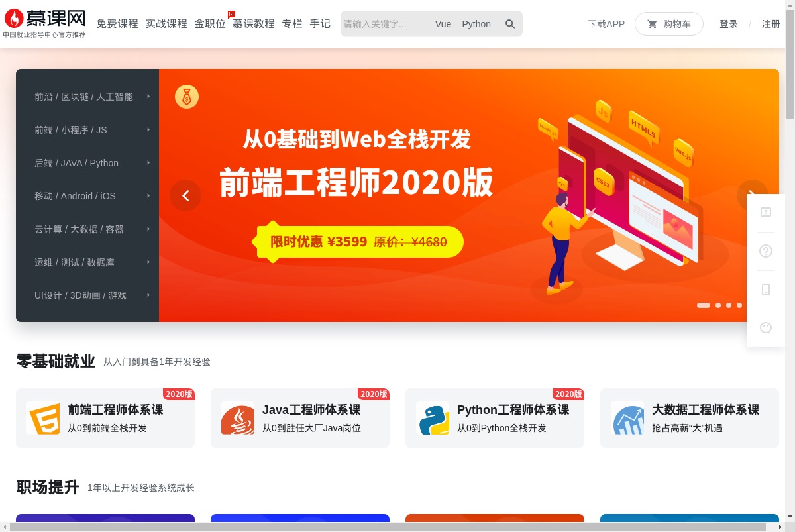
Task: Go to previous banner slide arrow
Action: point(185,195)
